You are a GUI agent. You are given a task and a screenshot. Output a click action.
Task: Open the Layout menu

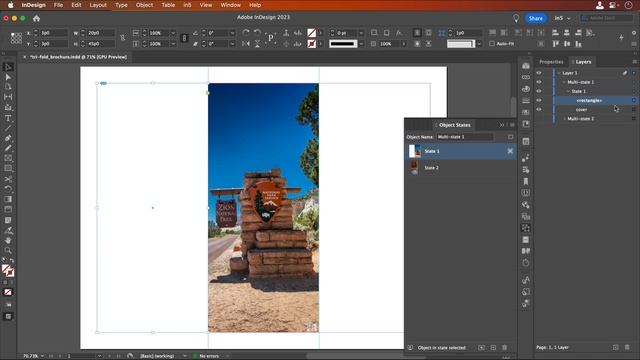(98, 5)
